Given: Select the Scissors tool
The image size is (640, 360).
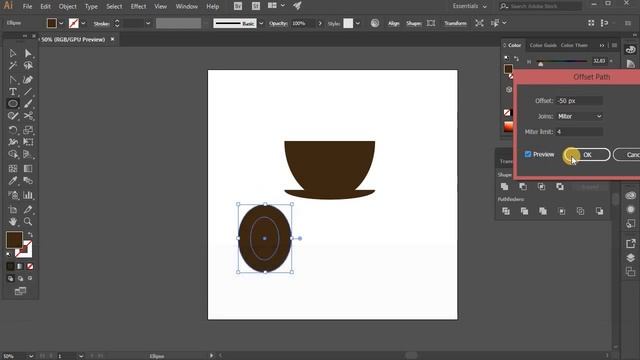Looking at the screenshot, I should click(x=28, y=116).
